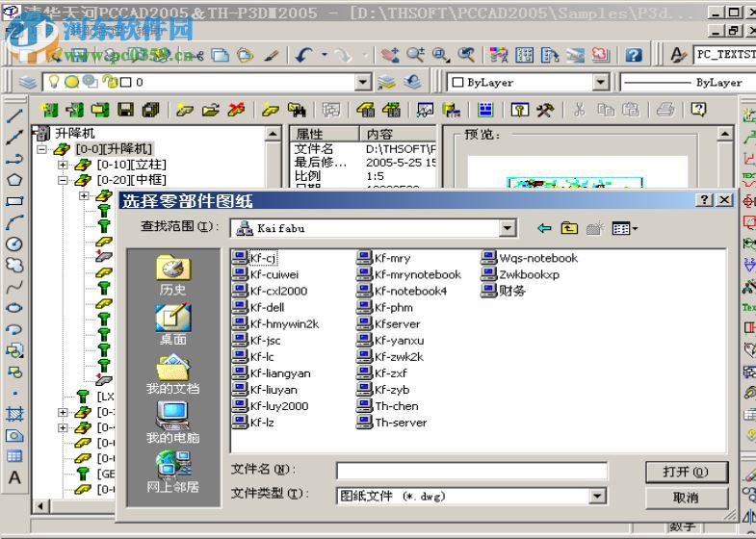
Task: Click the 内容 column header
Action: pyautogui.click(x=398, y=134)
